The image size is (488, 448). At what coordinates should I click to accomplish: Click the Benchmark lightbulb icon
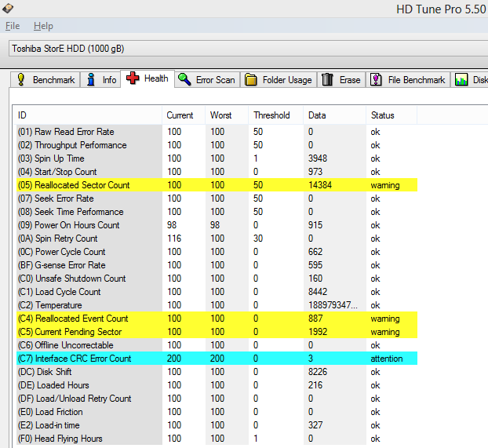(21, 80)
